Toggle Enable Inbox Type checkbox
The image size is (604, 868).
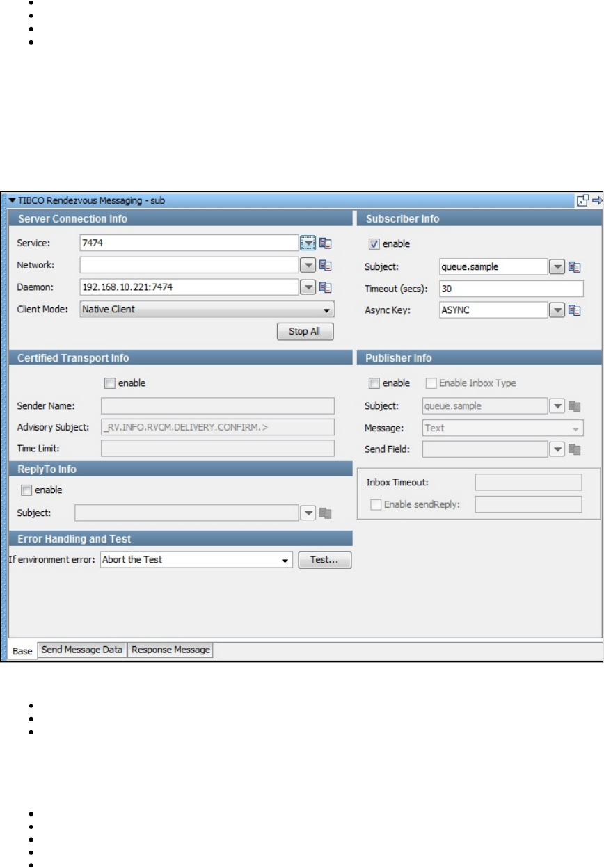431,383
